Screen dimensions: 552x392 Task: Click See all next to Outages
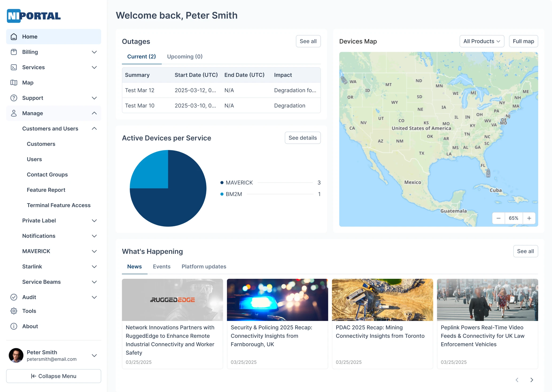coord(308,41)
